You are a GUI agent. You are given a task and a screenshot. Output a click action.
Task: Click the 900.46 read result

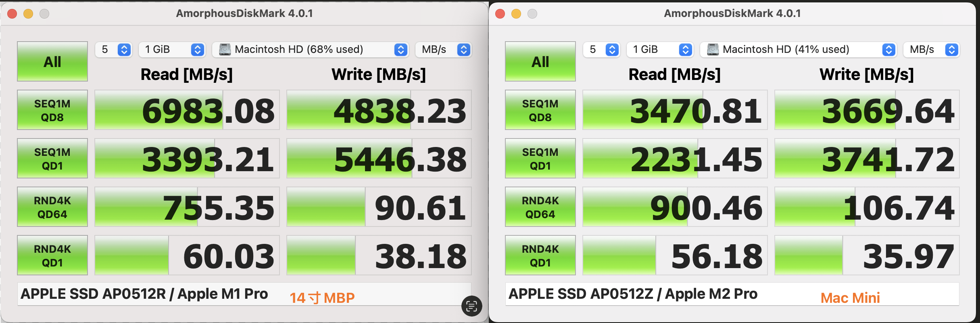coord(675,207)
